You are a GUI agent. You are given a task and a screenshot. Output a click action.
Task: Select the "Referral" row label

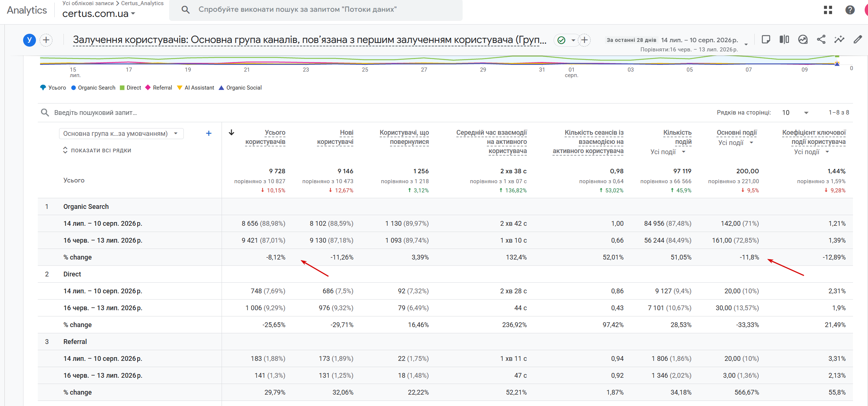[x=75, y=342]
